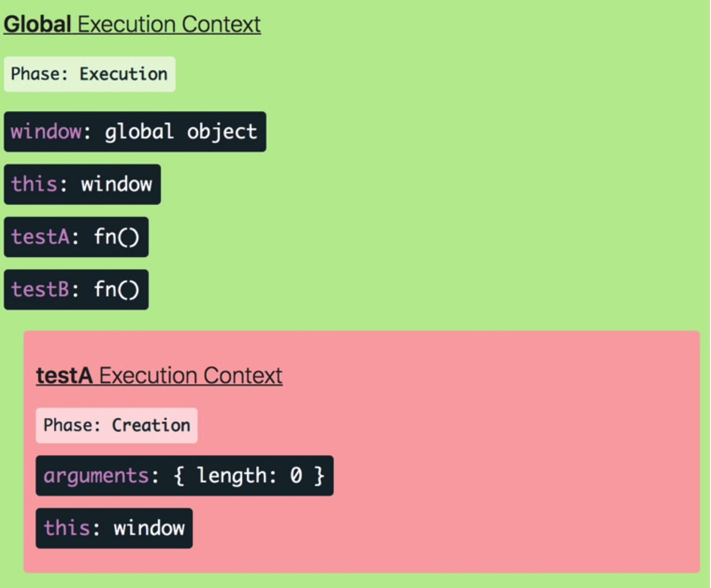
Task: Click the "fn()" value beside testA
Action: point(116,237)
